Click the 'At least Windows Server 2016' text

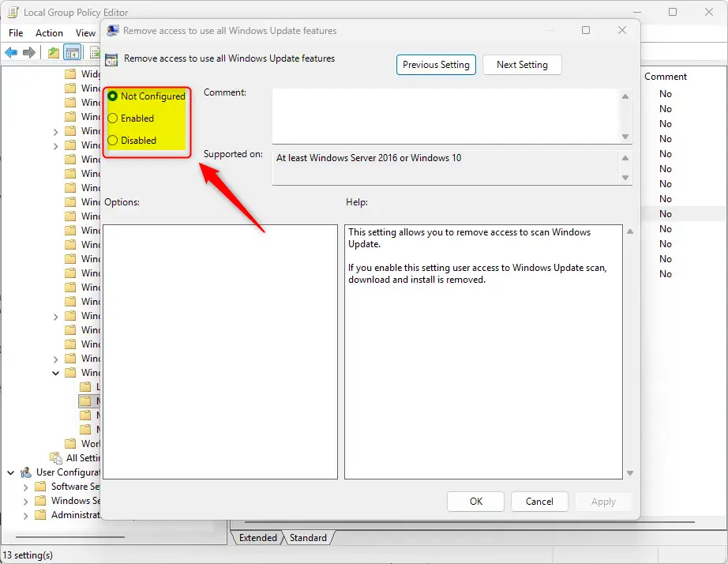click(x=369, y=158)
